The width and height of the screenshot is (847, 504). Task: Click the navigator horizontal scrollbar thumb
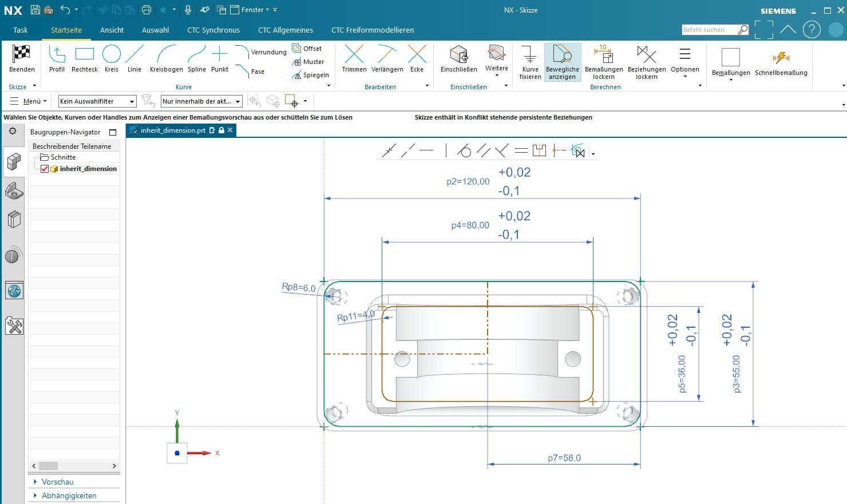click(x=48, y=466)
